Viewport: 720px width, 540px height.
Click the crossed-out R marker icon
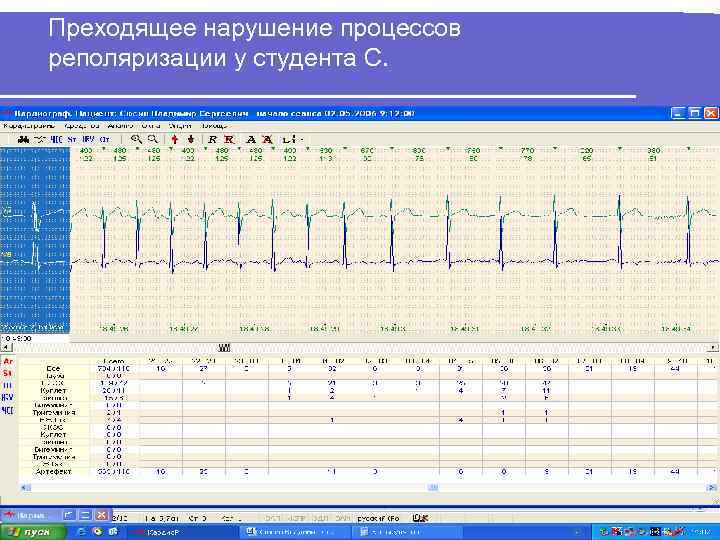pyautogui.click(x=229, y=139)
